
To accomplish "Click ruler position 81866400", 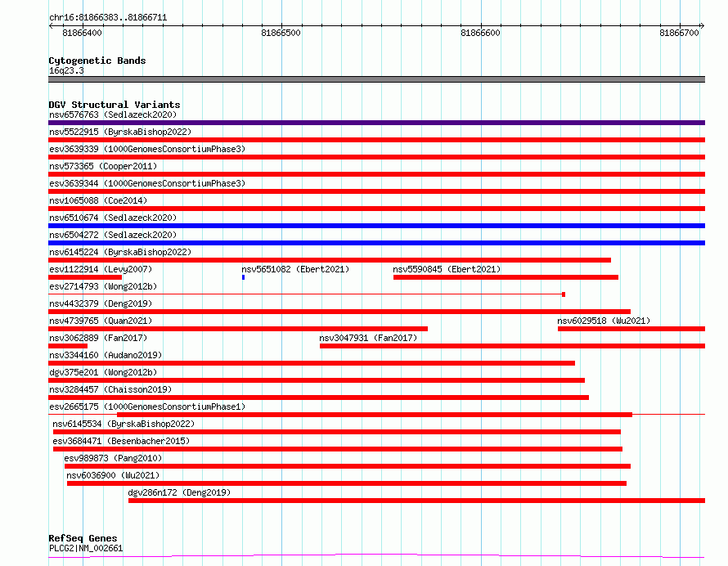I will coord(82,33).
